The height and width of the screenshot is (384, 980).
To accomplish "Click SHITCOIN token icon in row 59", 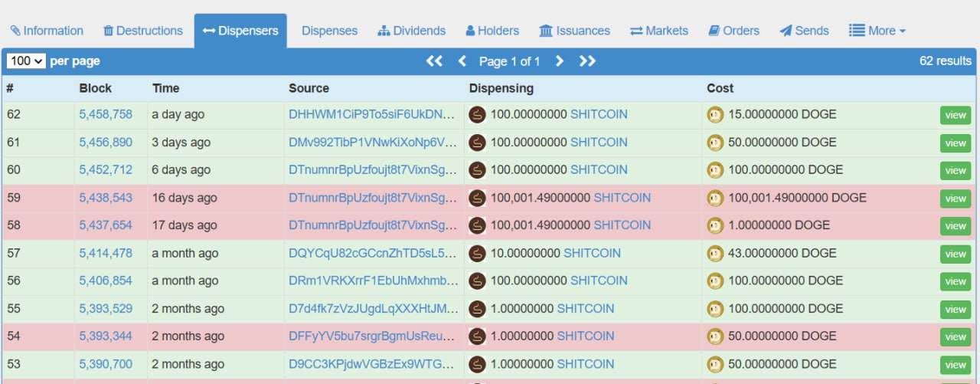I will [478, 198].
